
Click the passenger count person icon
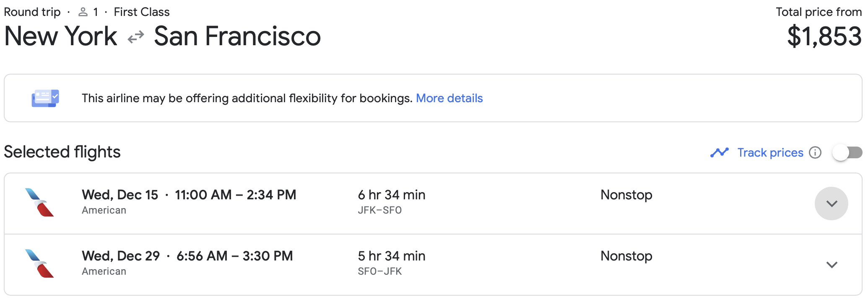(83, 12)
